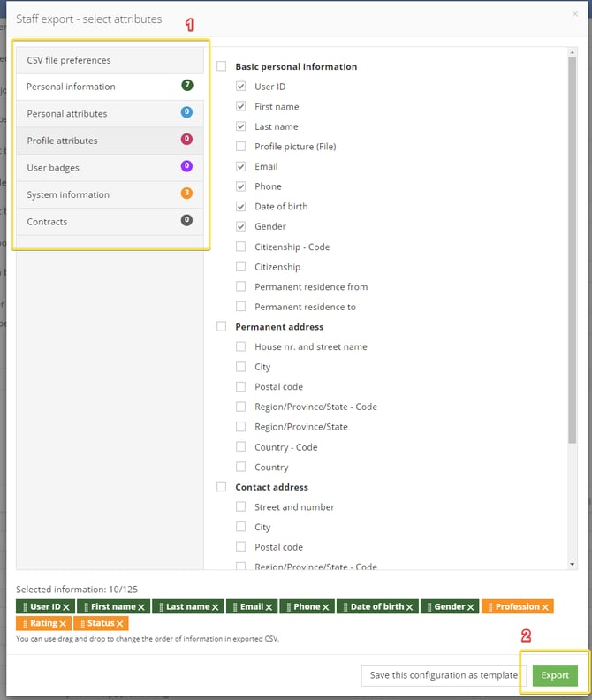This screenshot has height=700, width=592.
Task: Remove Date of birth tag with X
Action: point(410,607)
